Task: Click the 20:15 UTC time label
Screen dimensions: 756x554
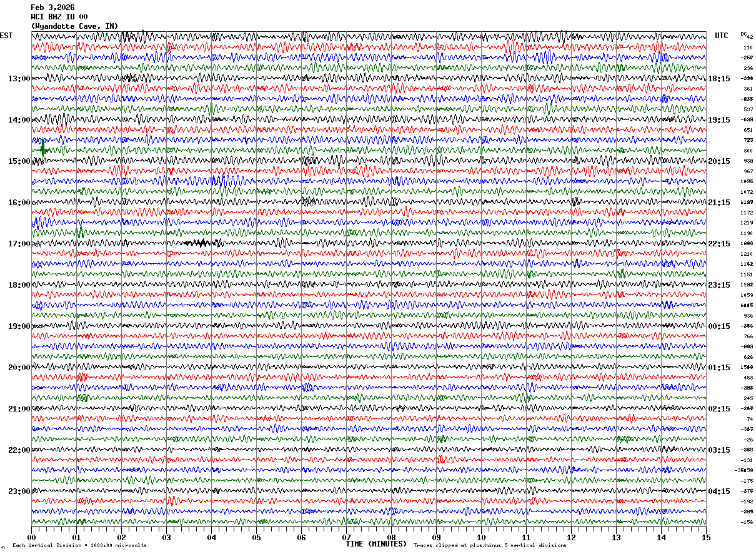Action: pos(719,161)
